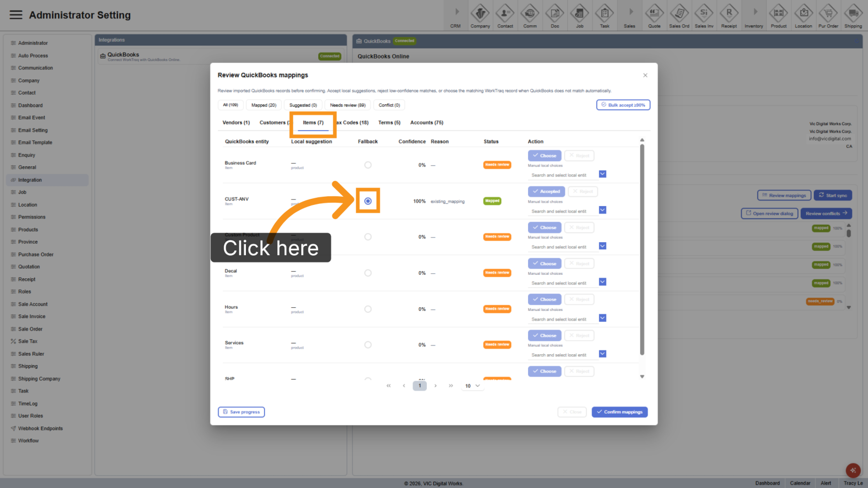Click search local entity field for Hours
The height and width of the screenshot is (488, 868).
coord(563,319)
